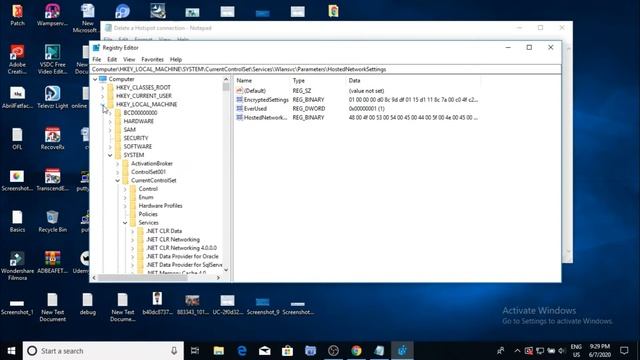
Task: Collapse the Services key arrow
Action: coord(125,223)
